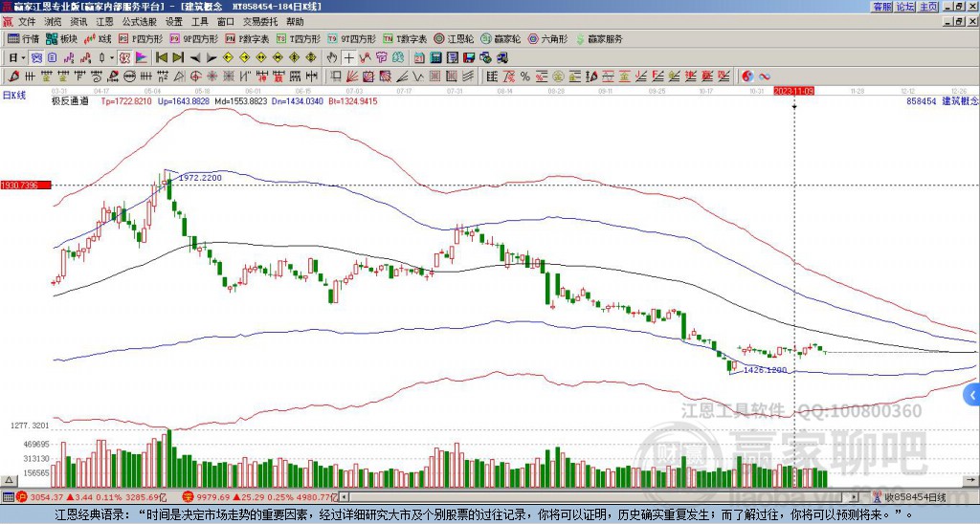Select the red pencil drawing tool
The width and height of the screenshot is (980, 524).
tap(13, 76)
